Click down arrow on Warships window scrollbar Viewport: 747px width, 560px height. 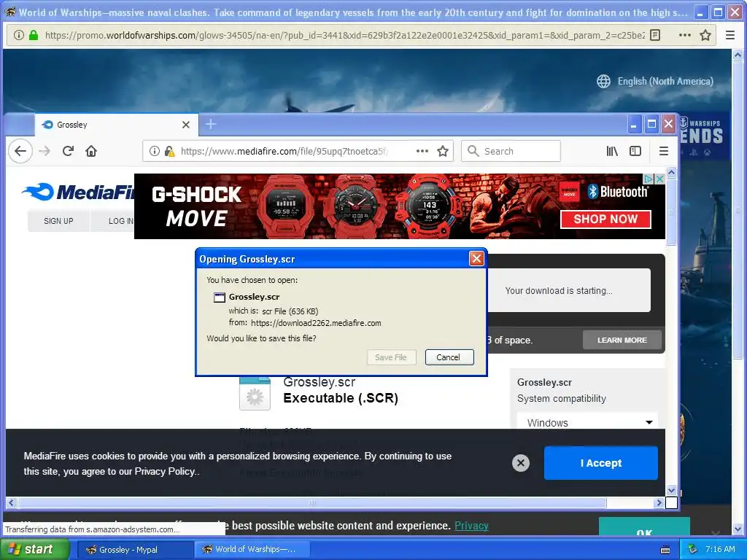738,529
